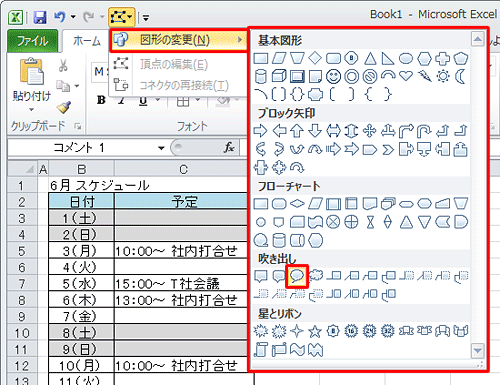Switch to the ホーム tab

point(87,41)
